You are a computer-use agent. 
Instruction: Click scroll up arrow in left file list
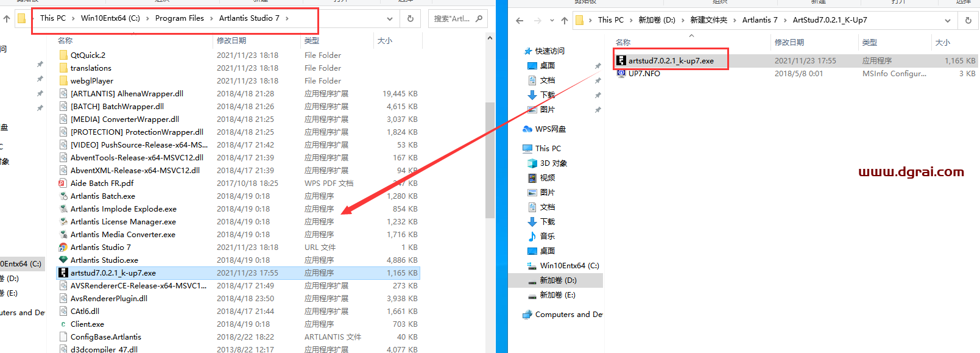click(490, 38)
